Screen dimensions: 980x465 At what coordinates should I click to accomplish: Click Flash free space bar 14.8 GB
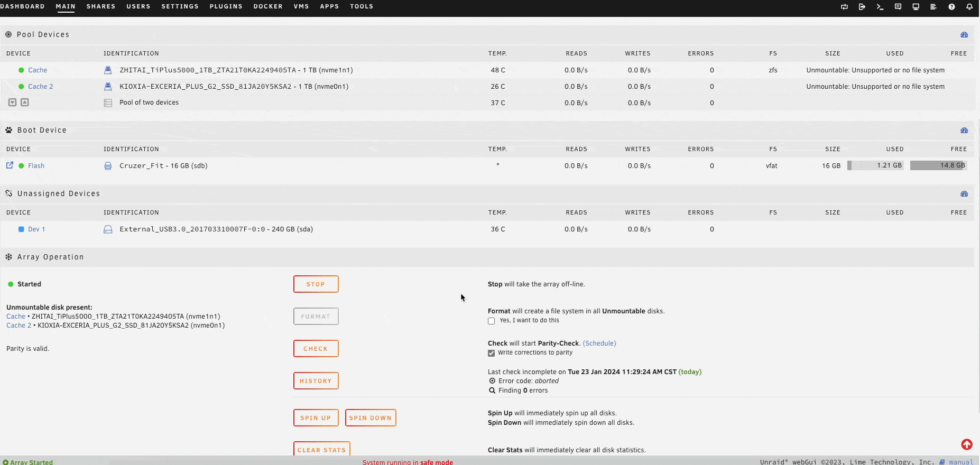point(939,165)
